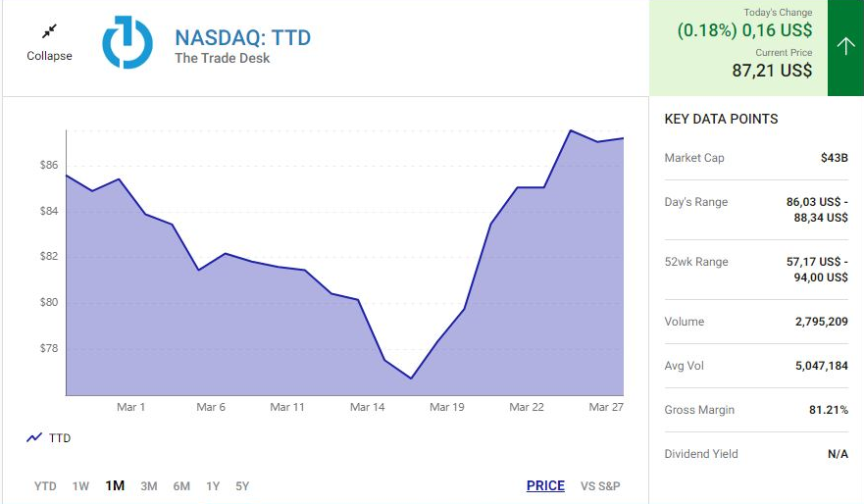Click The Trade Desk company name
This screenshot has width=864, height=504.
point(222,58)
